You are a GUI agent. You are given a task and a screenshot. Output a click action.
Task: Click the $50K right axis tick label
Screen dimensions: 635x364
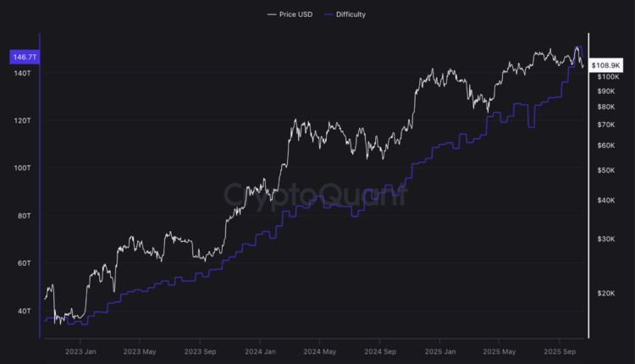pyautogui.click(x=606, y=170)
